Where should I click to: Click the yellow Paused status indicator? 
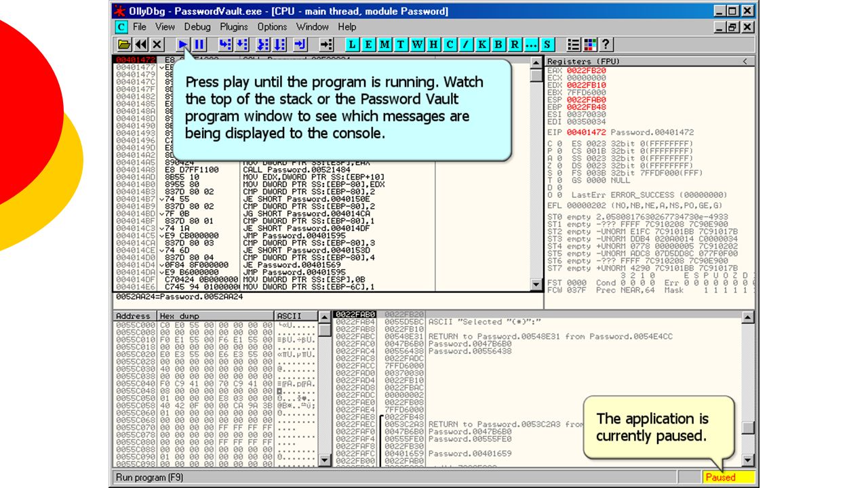(729, 477)
